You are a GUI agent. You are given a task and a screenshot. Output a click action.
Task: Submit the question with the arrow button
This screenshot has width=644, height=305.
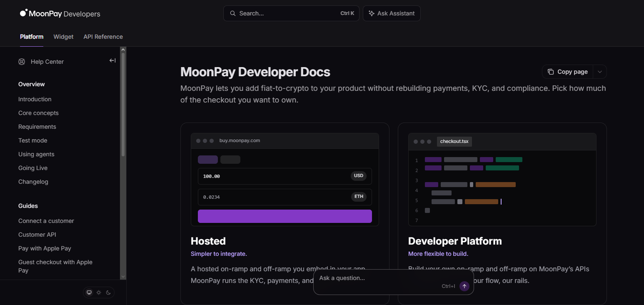click(x=464, y=286)
